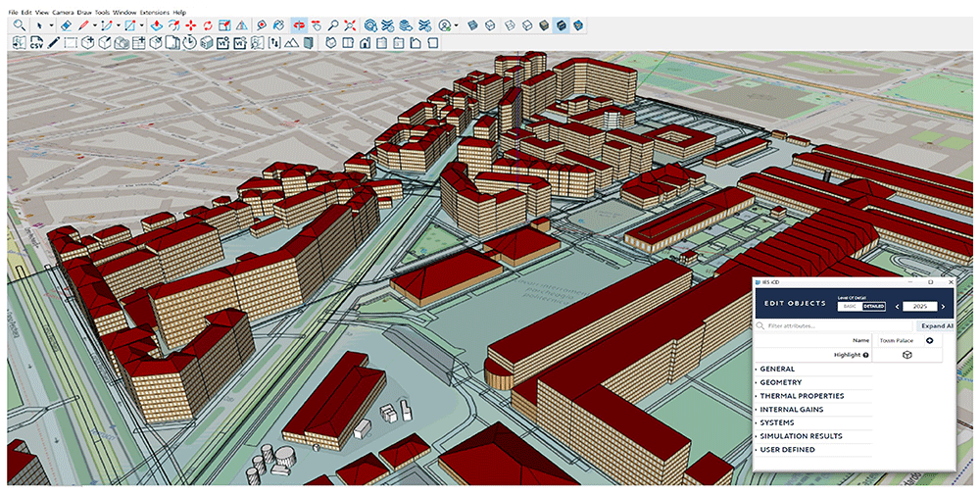Select the Rectangle shape tool

(130, 25)
